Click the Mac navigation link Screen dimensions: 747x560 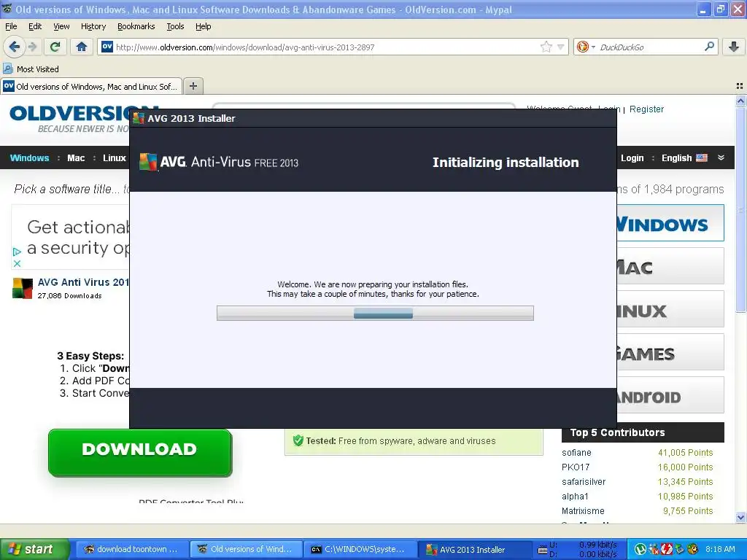(76, 158)
